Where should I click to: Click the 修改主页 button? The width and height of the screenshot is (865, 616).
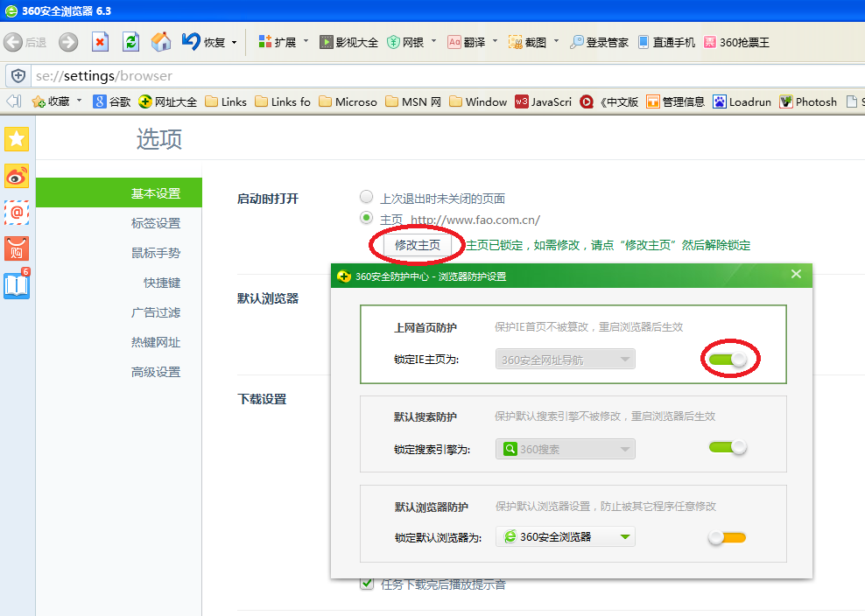(x=418, y=245)
